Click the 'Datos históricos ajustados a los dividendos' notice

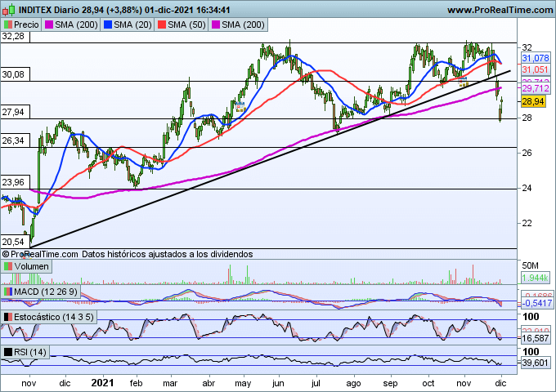pos(168,254)
